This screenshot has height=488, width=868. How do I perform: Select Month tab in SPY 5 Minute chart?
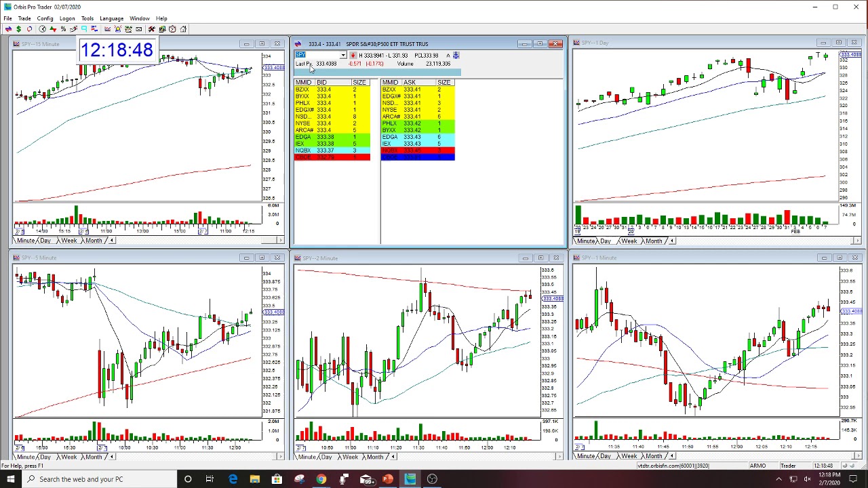tap(94, 456)
